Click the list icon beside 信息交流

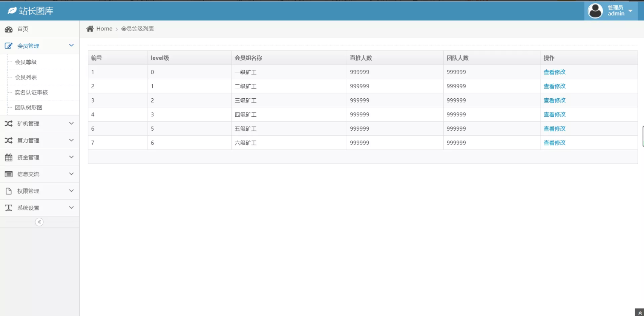9,174
